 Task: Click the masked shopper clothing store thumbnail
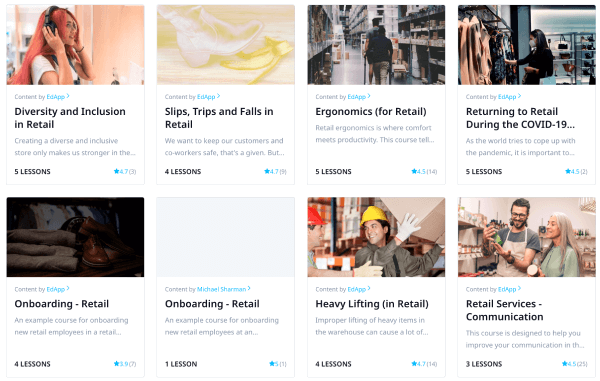527,45
